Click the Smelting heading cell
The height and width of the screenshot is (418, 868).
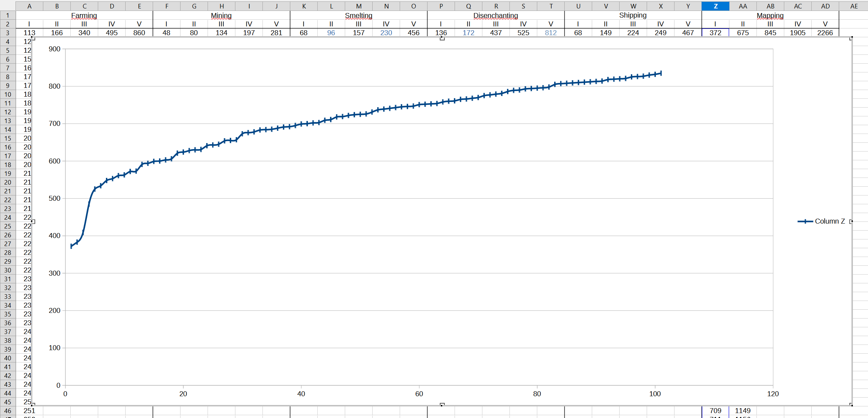359,15
